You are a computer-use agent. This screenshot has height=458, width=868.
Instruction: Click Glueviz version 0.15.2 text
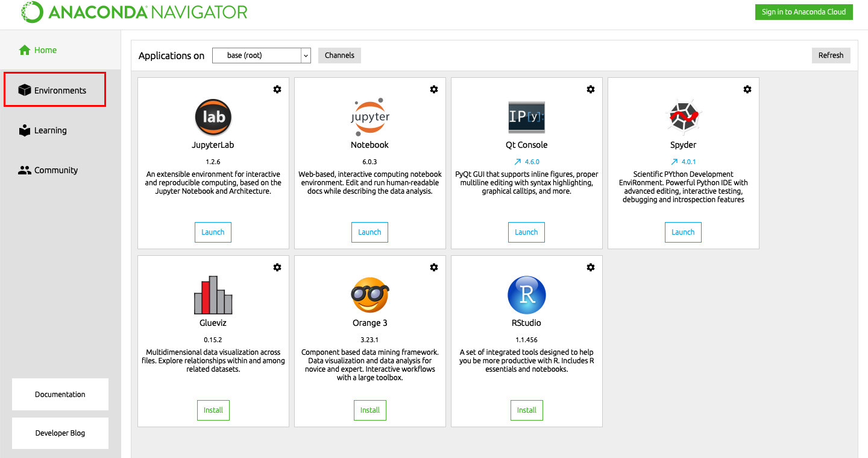click(213, 340)
